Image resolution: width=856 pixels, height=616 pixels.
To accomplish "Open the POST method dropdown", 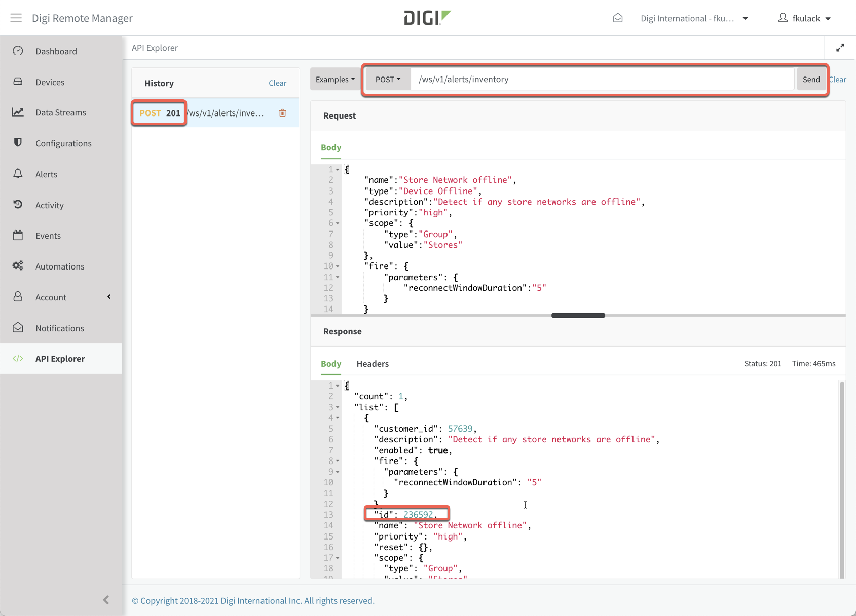I will pos(387,79).
